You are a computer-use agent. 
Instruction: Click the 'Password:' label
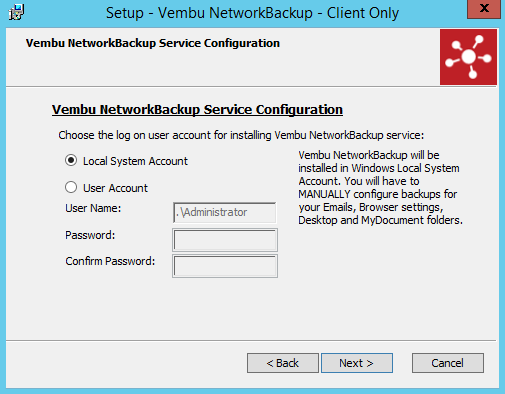click(90, 235)
